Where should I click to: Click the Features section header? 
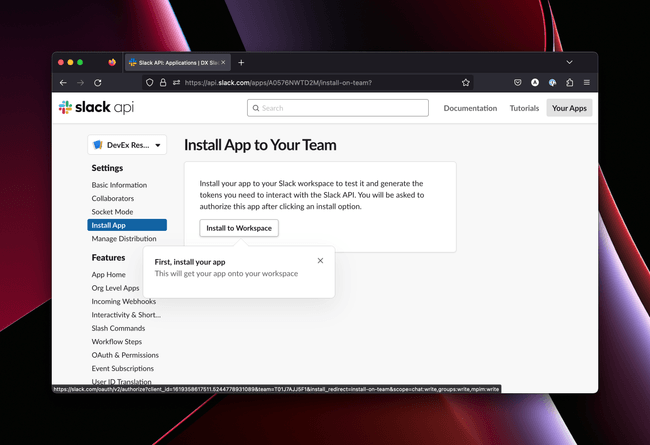tap(108, 258)
